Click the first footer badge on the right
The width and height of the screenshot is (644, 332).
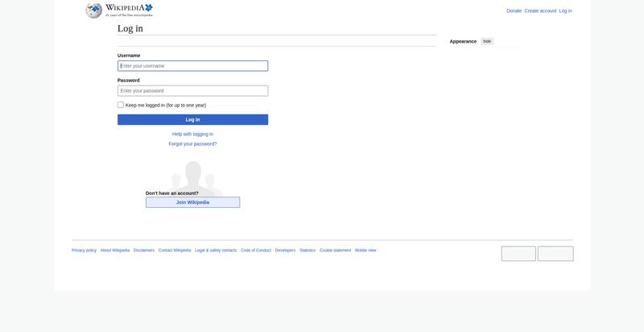(518, 254)
